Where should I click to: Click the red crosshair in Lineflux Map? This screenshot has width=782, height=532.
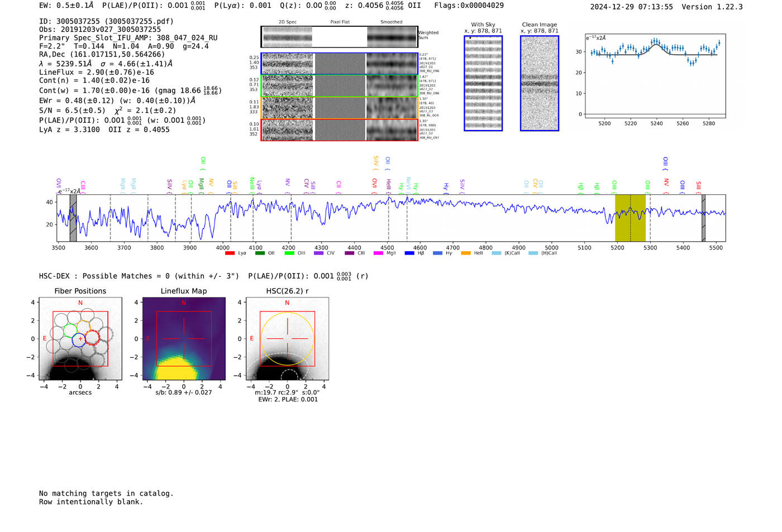184,339
